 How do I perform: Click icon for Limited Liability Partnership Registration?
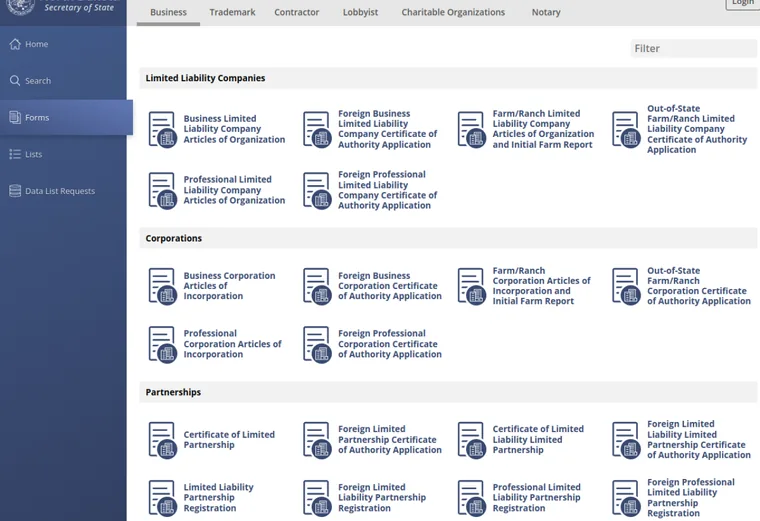162,498
